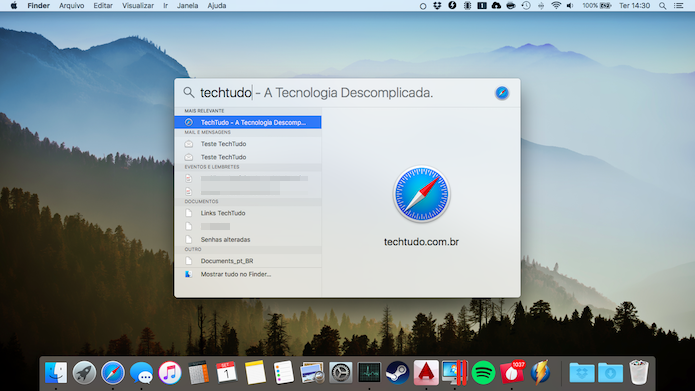Select second blurred event result
This screenshot has width=695, height=391.
(248, 192)
